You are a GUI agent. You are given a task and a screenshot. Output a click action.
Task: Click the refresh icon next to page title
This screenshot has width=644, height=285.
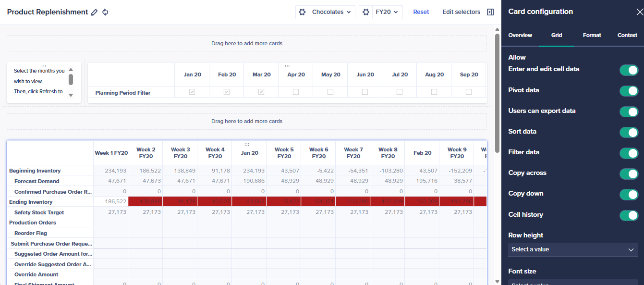click(105, 12)
